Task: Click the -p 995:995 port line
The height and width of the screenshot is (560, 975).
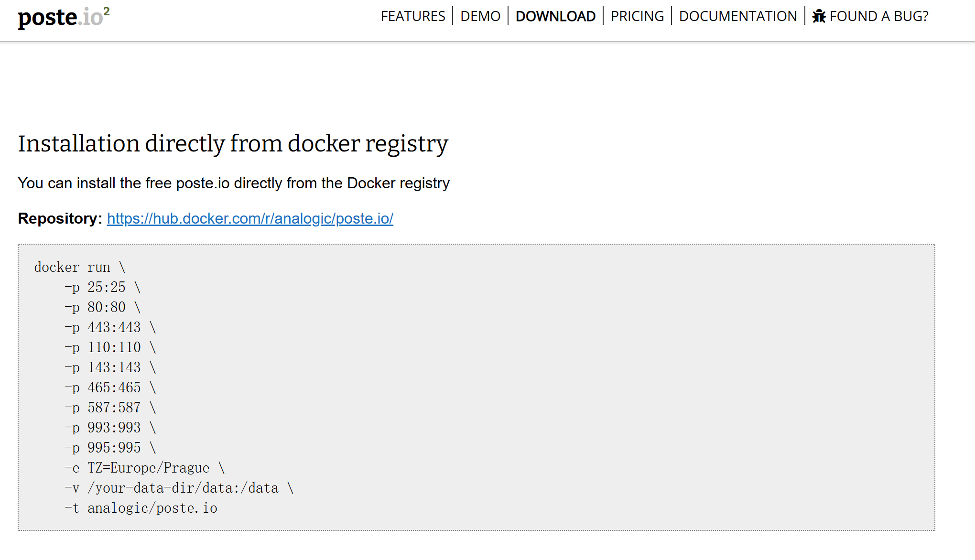Action: [110, 448]
